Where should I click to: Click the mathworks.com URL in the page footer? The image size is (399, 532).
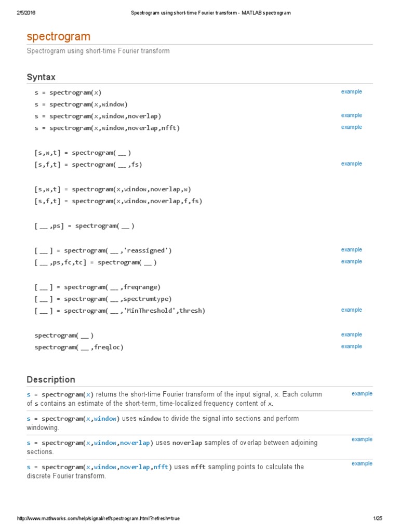coord(99,518)
